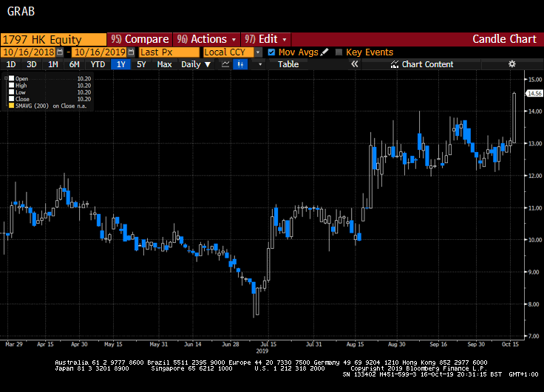Select the 1Y time range tab

[120, 64]
